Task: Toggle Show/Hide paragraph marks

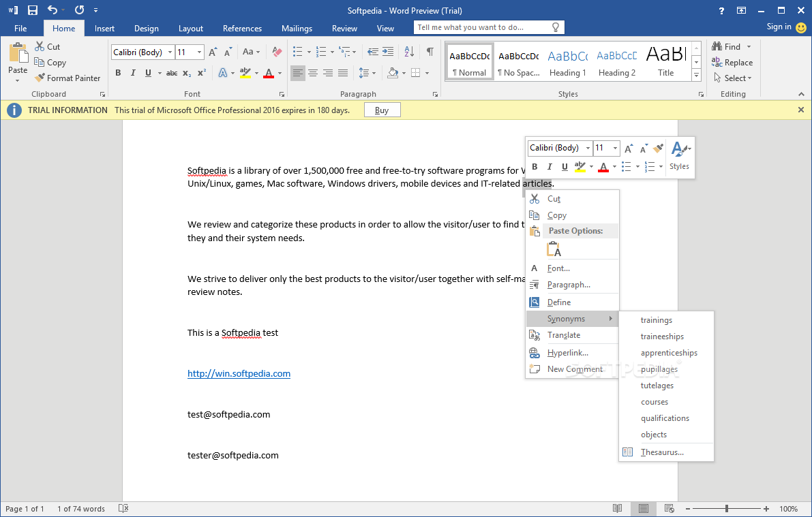Action: (430, 52)
